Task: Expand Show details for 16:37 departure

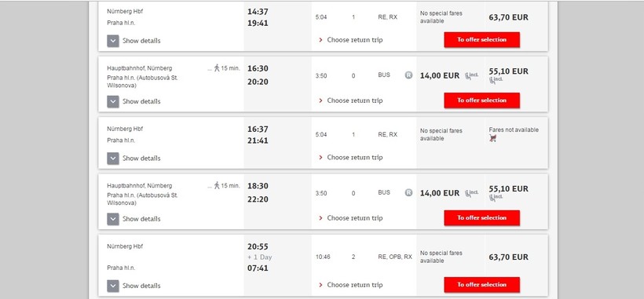Action: tap(134, 159)
